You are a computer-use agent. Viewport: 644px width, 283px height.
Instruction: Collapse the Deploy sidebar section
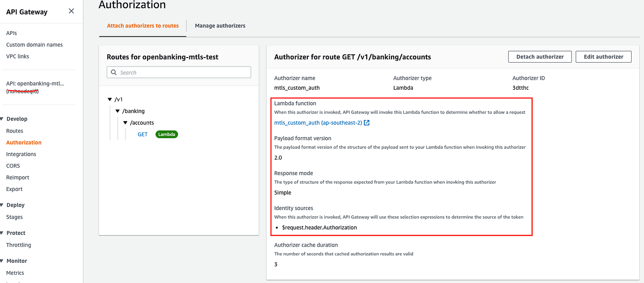(2, 205)
